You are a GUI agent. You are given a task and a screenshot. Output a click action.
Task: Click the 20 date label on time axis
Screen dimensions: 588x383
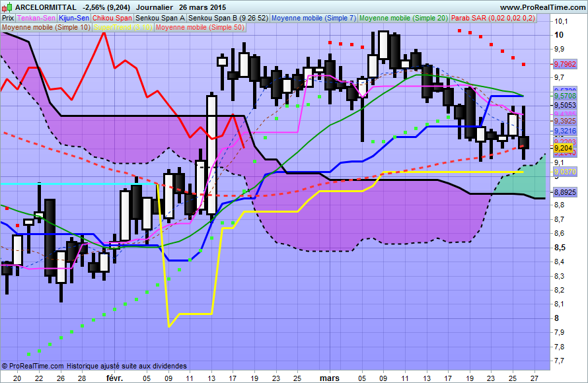click(17, 378)
